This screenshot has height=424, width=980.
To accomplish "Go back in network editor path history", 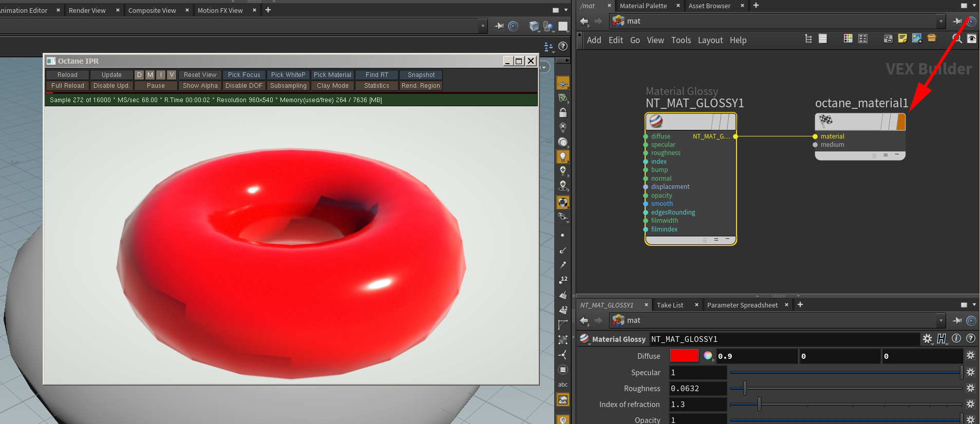I will click(x=584, y=21).
